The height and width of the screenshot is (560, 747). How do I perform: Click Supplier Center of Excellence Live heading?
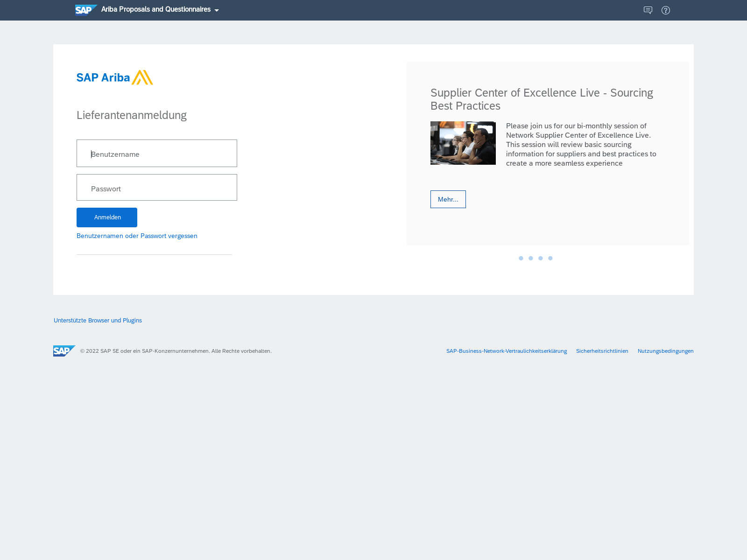pos(542,99)
